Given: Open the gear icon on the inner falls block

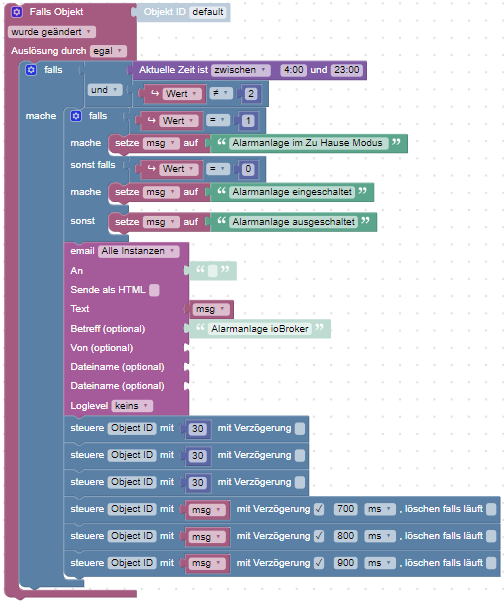Looking at the screenshot, I should (76, 116).
